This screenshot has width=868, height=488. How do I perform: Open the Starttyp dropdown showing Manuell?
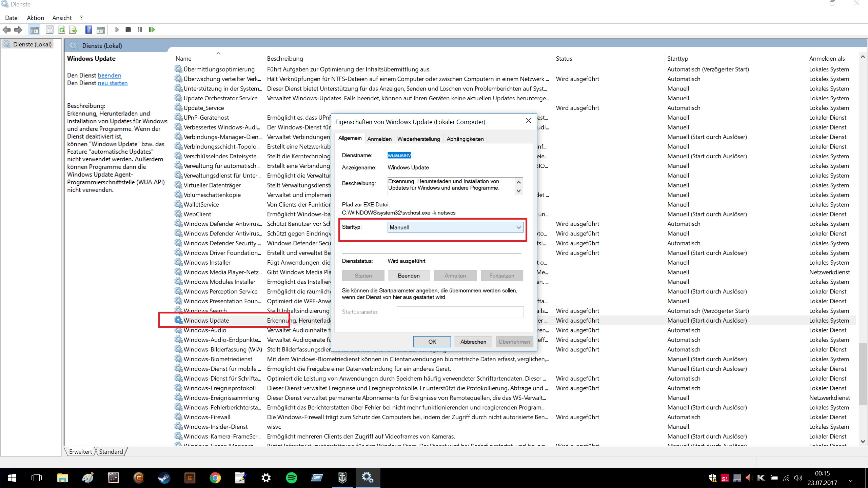point(455,227)
